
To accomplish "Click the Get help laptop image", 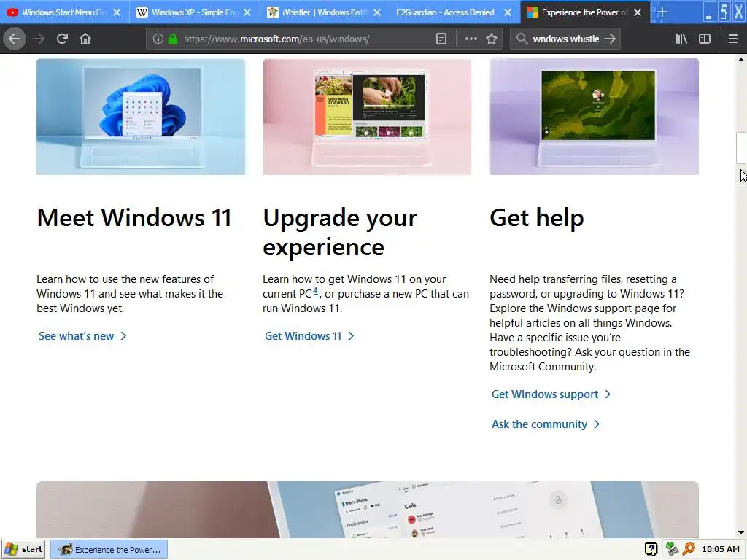I will click(x=594, y=117).
